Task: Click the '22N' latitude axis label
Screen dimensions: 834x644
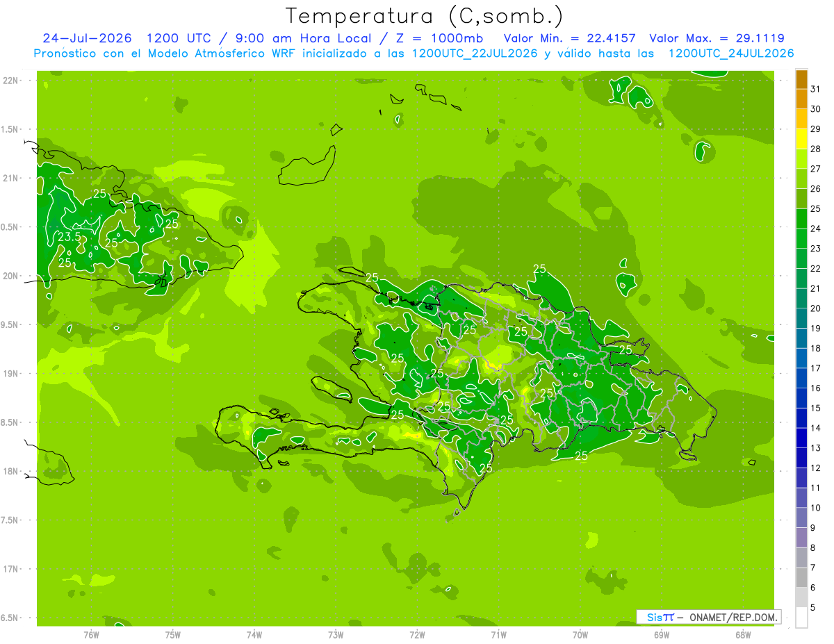Action: pos(11,81)
